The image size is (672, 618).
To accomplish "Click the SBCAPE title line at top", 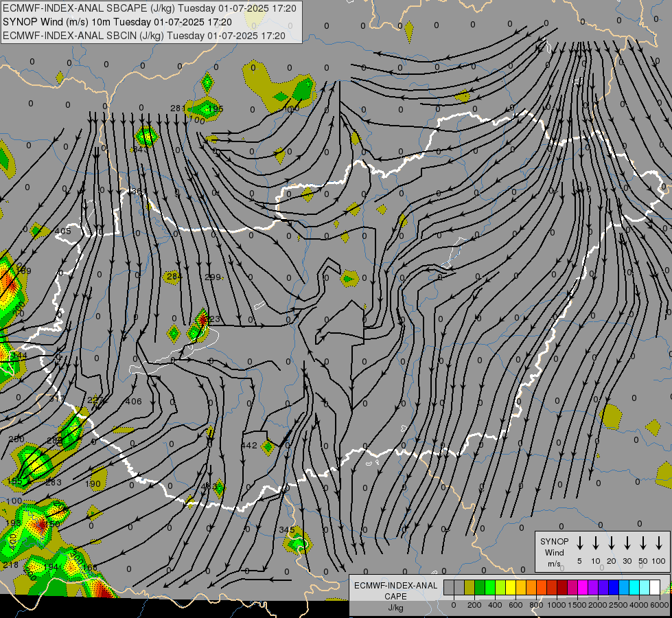I will click(x=150, y=8).
